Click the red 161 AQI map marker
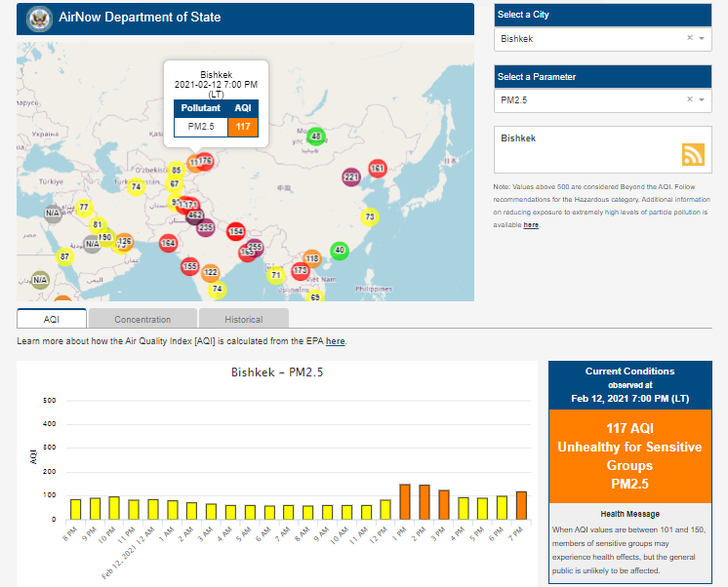The height and width of the screenshot is (587, 728). [x=378, y=170]
